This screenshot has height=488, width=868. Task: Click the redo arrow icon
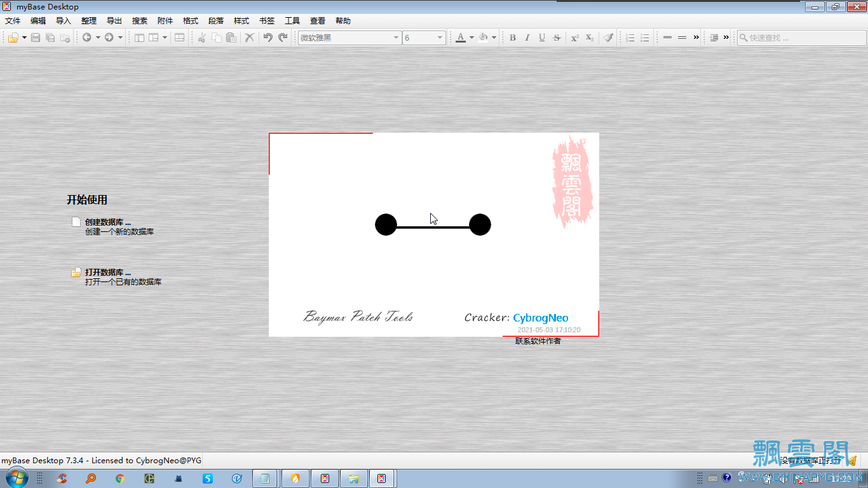point(283,37)
